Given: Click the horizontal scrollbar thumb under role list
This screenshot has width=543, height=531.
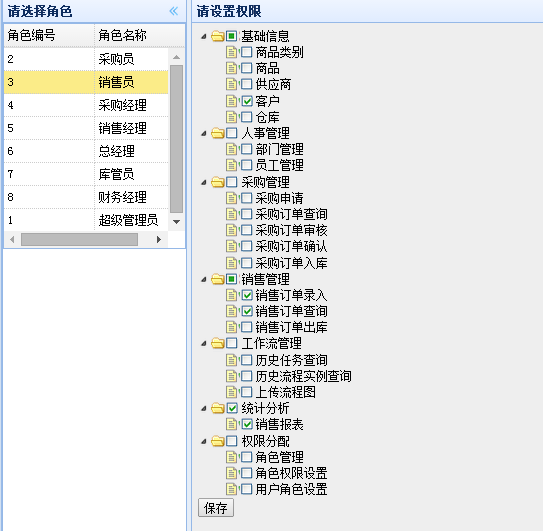Looking at the screenshot, I should tap(79, 239).
